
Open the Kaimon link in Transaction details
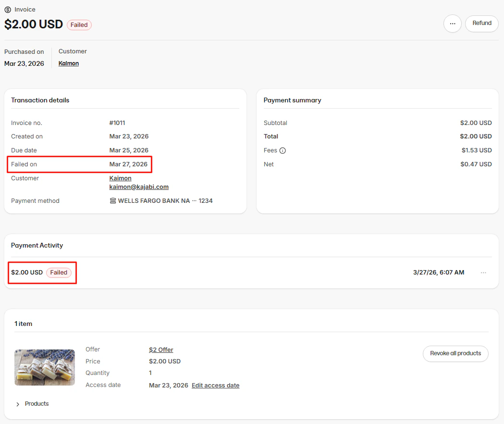pyautogui.click(x=120, y=178)
